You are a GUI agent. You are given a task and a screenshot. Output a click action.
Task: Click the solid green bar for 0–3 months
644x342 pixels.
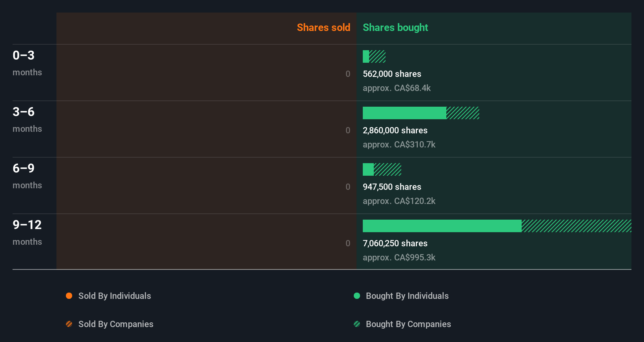[x=366, y=56]
